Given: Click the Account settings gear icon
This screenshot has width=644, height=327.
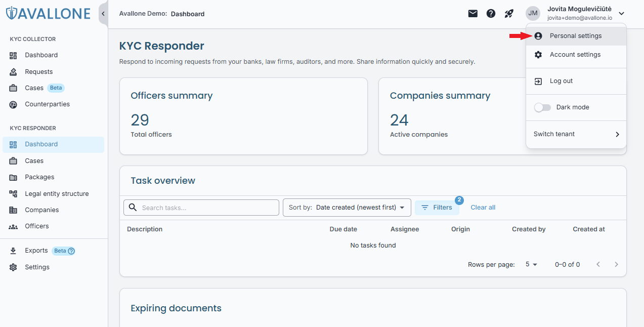Looking at the screenshot, I should point(538,55).
